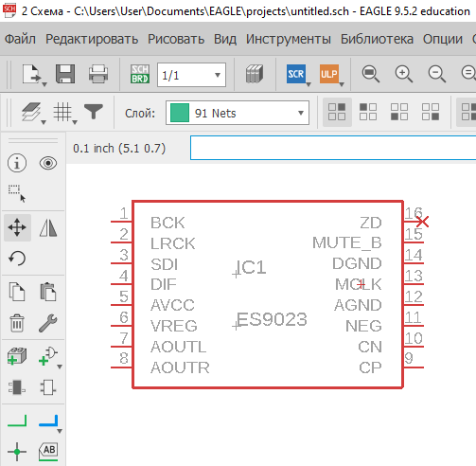Select the Replace part tool
This screenshot has width=476, height=466.
[17, 387]
